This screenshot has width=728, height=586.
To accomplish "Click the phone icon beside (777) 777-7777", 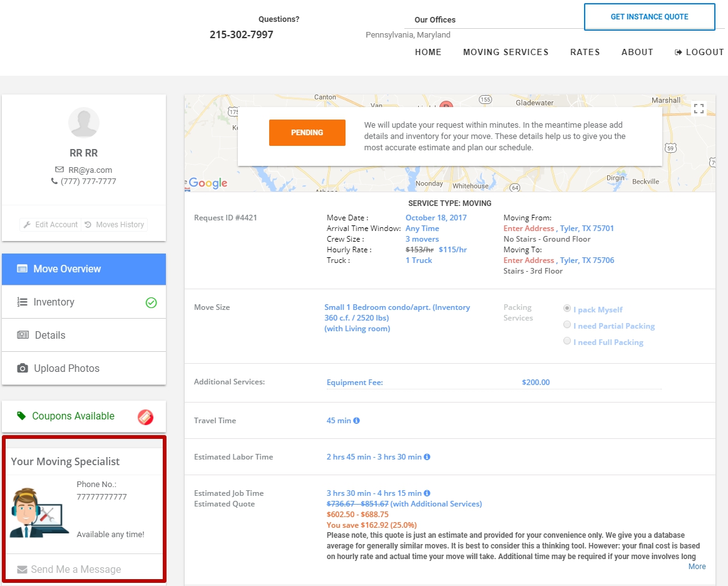I will point(54,181).
